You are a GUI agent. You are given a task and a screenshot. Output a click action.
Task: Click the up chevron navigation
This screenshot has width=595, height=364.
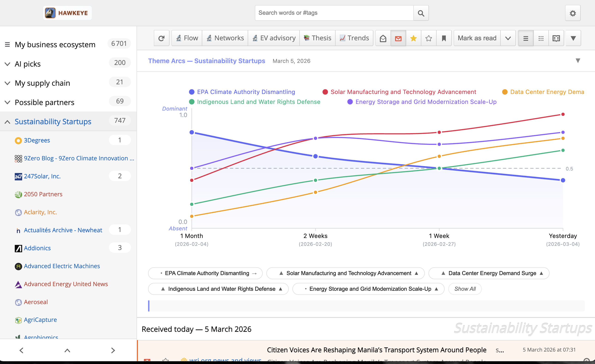click(x=67, y=350)
